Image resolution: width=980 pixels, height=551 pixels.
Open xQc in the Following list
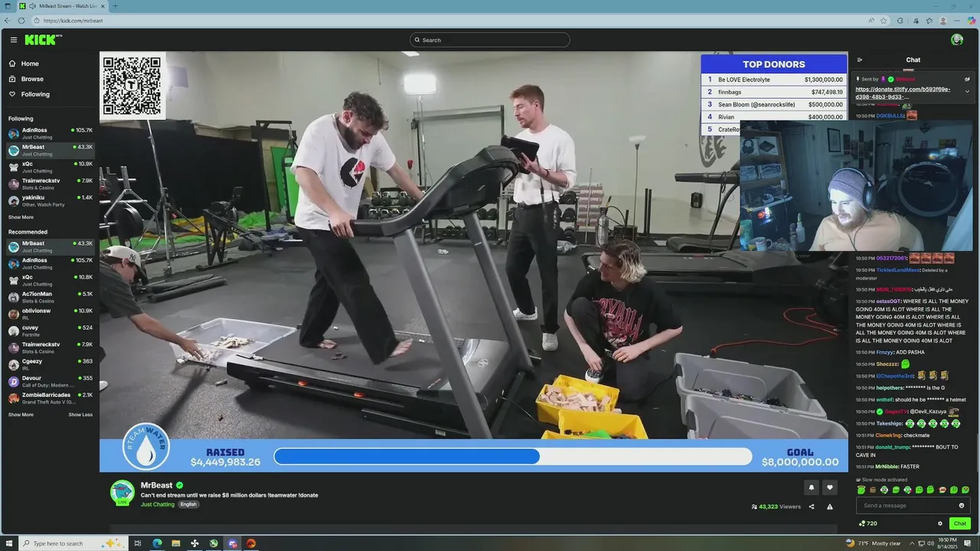pos(51,167)
